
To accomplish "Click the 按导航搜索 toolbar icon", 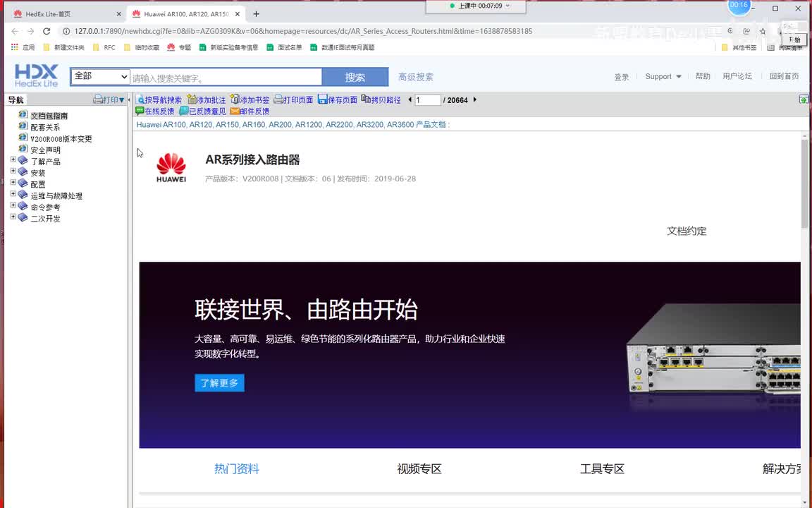I will (140, 99).
